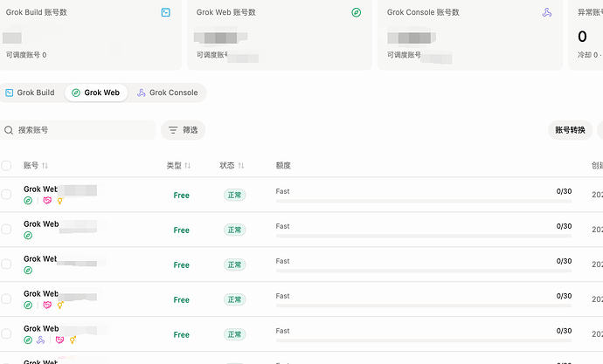Sort the table by 状态 column arrows
This screenshot has height=364, width=603.
[241, 166]
